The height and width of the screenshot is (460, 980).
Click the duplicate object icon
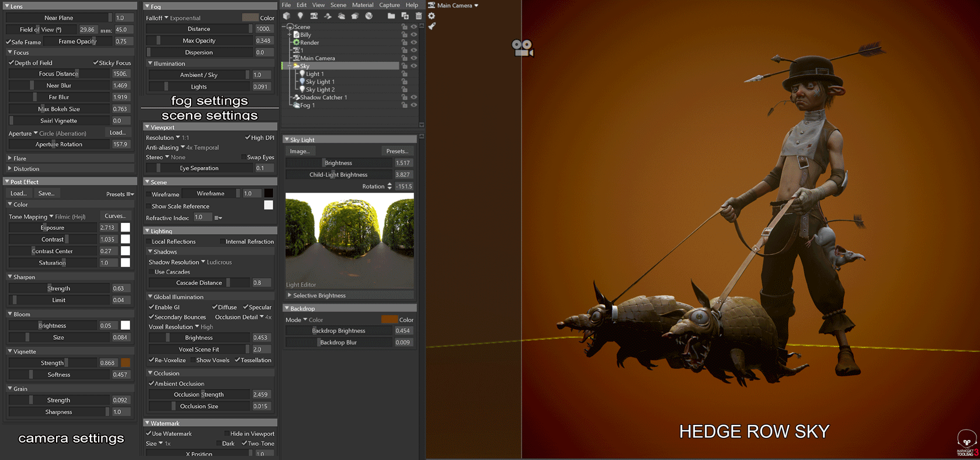click(405, 16)
